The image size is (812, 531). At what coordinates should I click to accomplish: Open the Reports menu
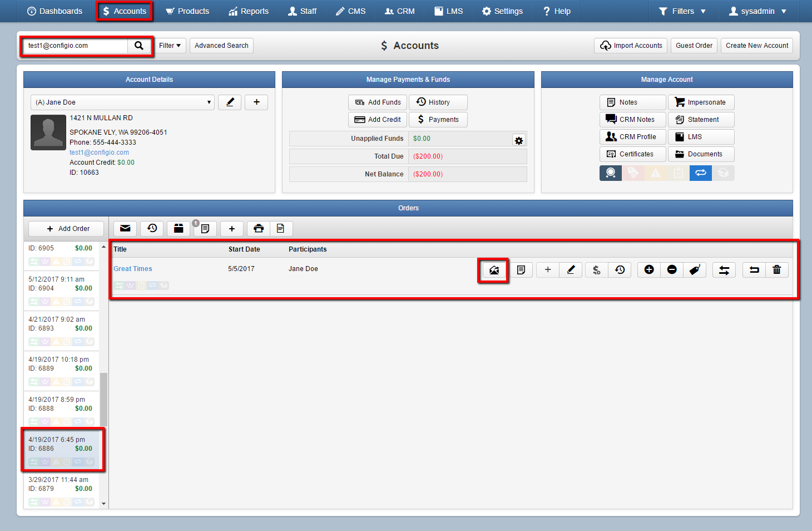[249, 11]
